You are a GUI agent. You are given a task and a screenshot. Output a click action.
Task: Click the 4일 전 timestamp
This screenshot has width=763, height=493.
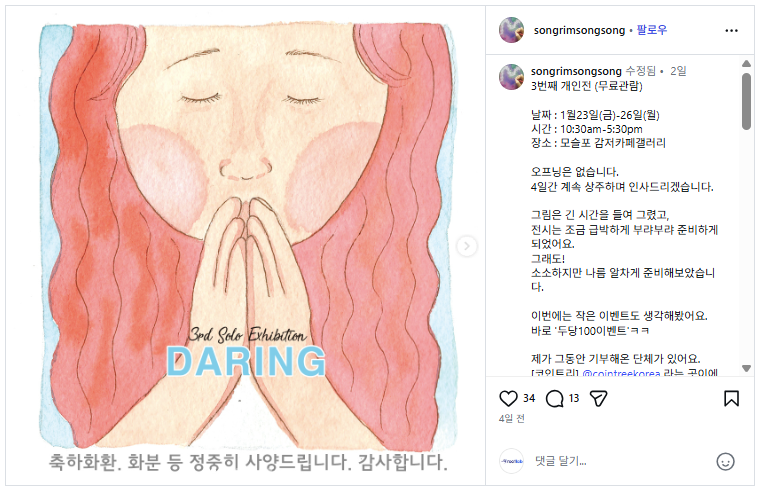click(511, 419)
